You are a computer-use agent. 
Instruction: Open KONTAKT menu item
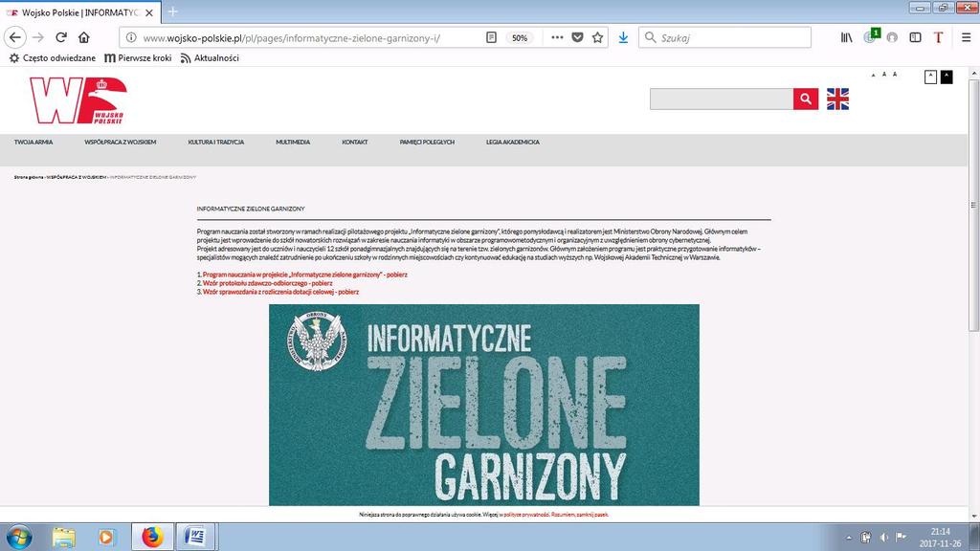tap(355, 143)
